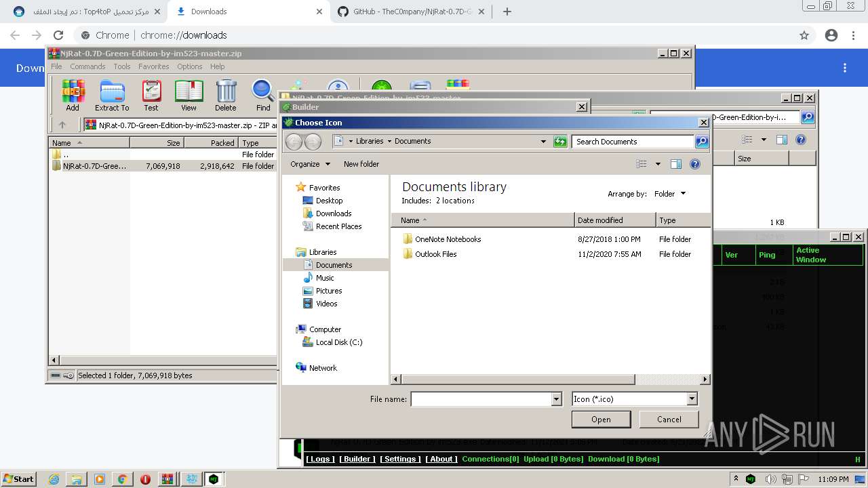Expand the Libraries breadcrumb arrow
868x488 pixels.
[x=389, y=141]
